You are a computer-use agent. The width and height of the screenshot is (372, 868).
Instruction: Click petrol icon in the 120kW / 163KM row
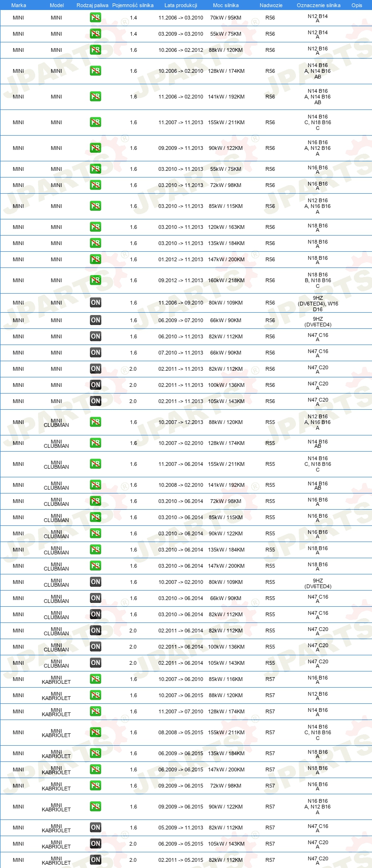(x=96, y=227)
